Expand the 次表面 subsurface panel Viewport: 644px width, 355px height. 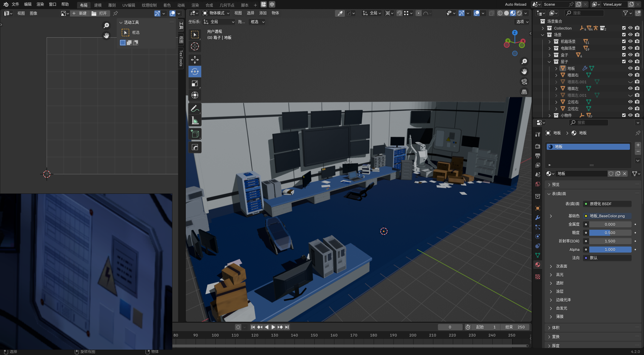561,266
